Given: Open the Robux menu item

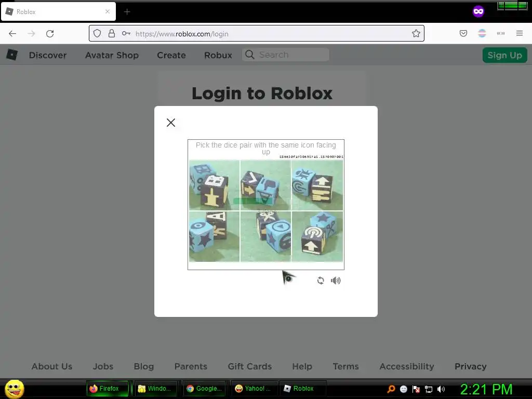Looking at the screenshot, I should [x=218, y=55].
